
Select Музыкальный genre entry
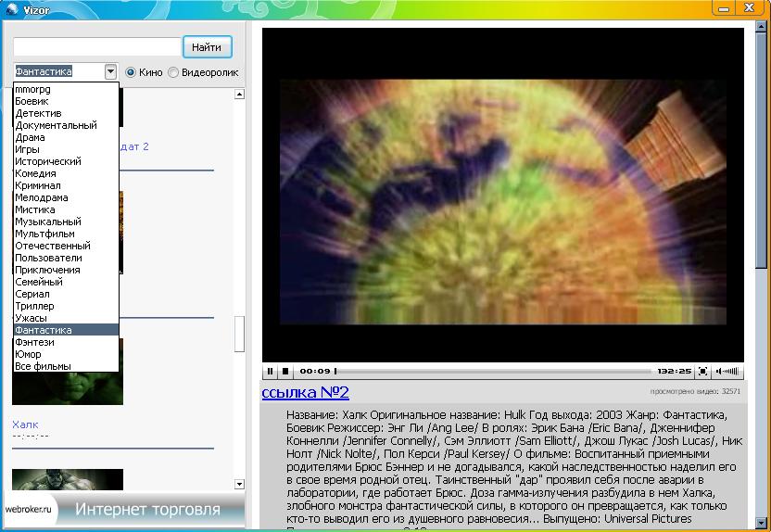(66, 222)
